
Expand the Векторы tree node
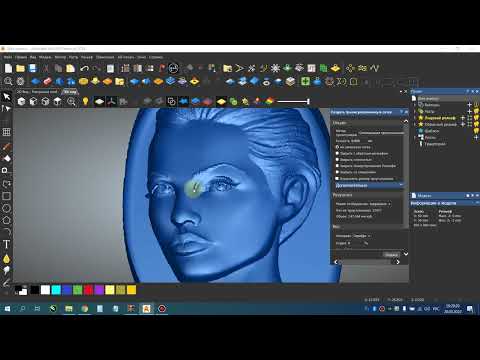pyautogui.click(x=415, y=105)
